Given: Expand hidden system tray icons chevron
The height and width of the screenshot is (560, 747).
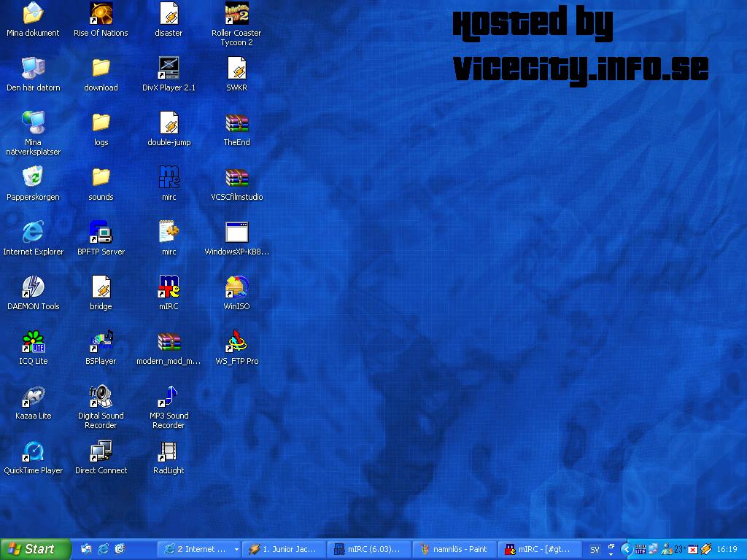Looking at the screenshot, I should coord(627,550).
